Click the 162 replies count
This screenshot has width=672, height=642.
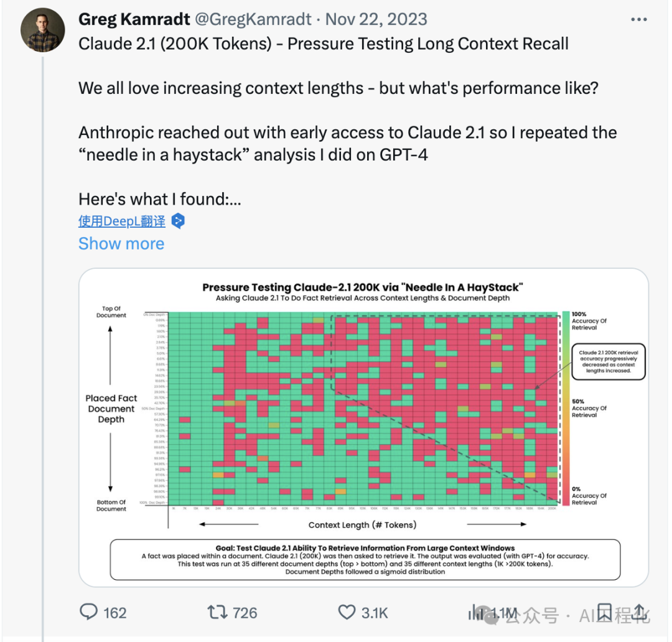click(x=115, y=613)
